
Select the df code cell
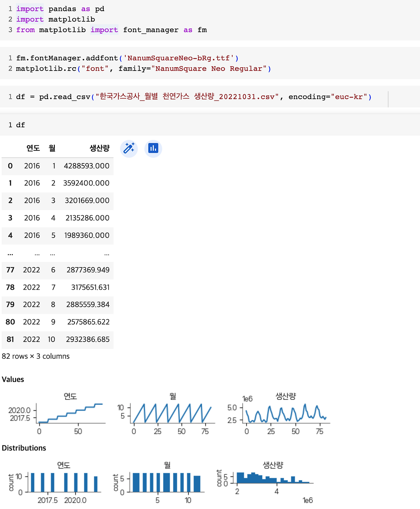[x=210, y=125]
